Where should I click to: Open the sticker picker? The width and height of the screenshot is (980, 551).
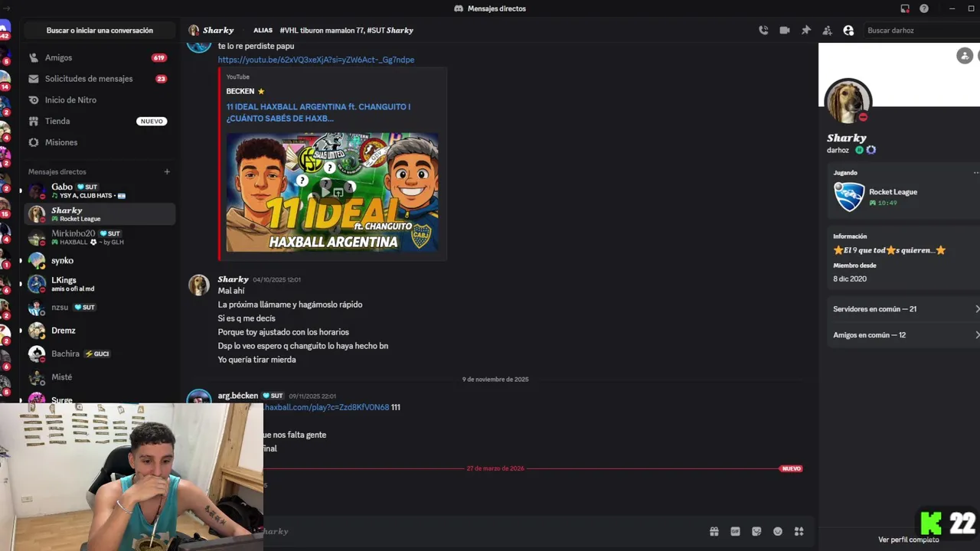tap(756, 531)
